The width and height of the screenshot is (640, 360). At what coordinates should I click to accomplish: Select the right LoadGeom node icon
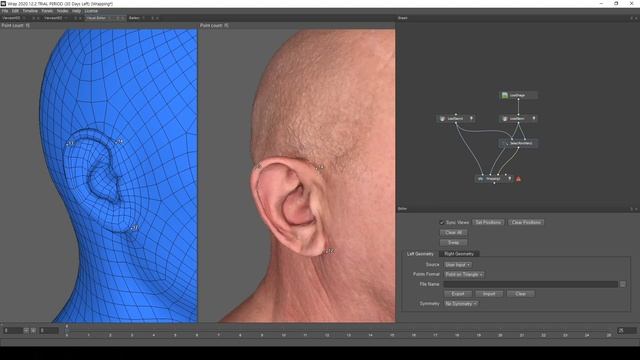point(504,119)
